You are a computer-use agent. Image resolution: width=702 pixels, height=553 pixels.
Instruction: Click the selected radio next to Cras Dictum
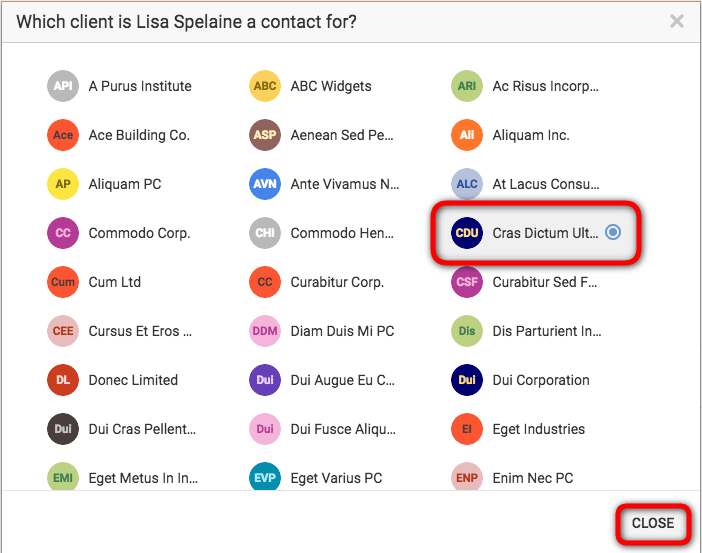(613, 232)
